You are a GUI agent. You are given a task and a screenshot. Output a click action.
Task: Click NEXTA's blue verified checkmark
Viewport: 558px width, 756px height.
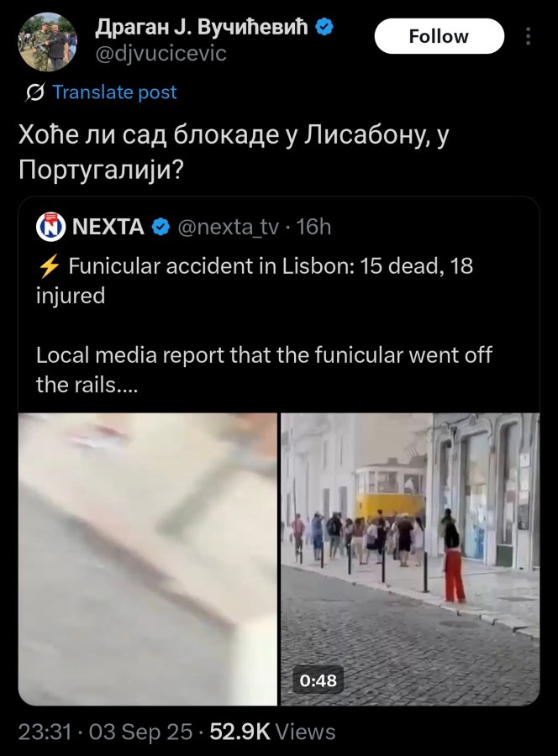point(161,227)
